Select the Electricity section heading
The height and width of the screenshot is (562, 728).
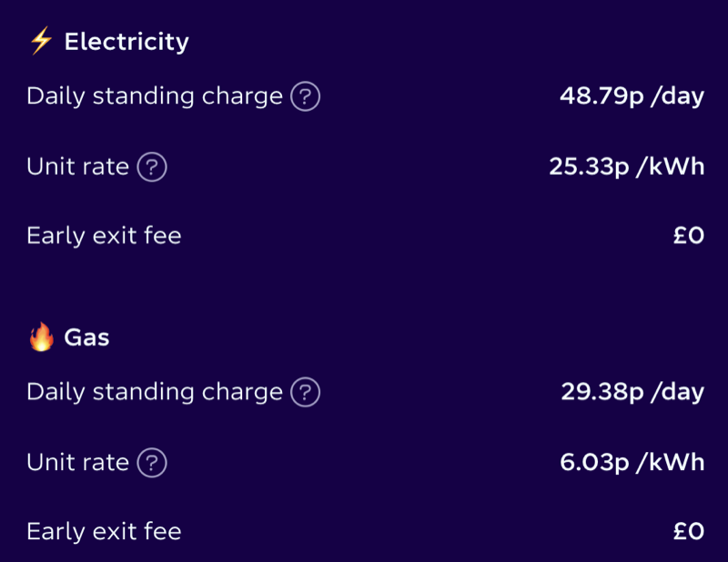126,42
